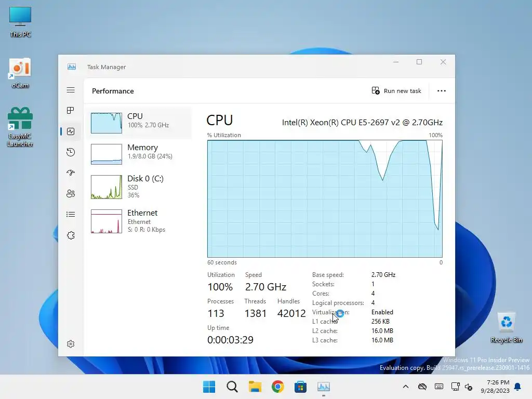Click the Memory mini graph thumbnail
Screen dimensions: 532x399
click(x=107, y=154)
